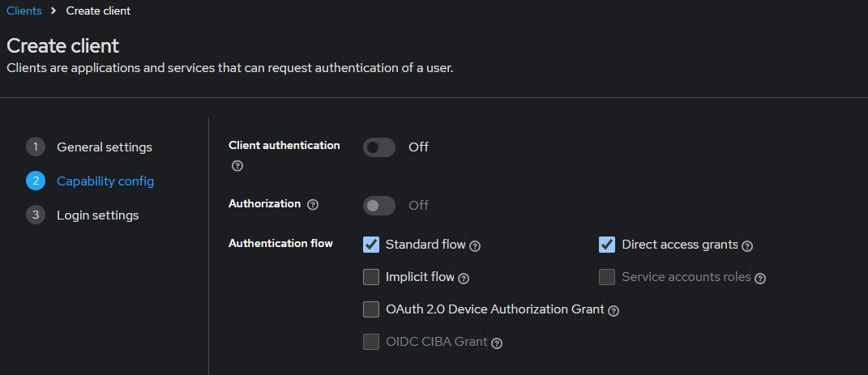Enable the Client authentication switch
The image size is (868, 375).
pos(379,147)
